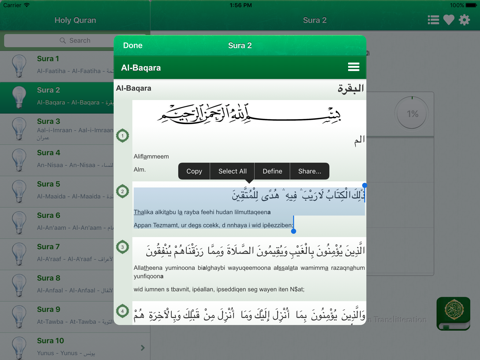The height and width of the screenshot is (360, 480).
Task: Choose Define in the popup menu
Action: [272, 171]
